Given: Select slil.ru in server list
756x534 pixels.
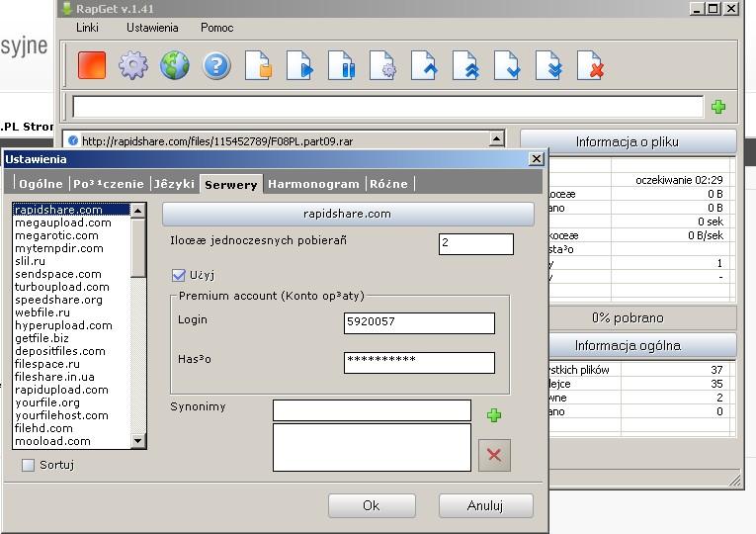Looking at the screenshot, I should click(71, 261).
